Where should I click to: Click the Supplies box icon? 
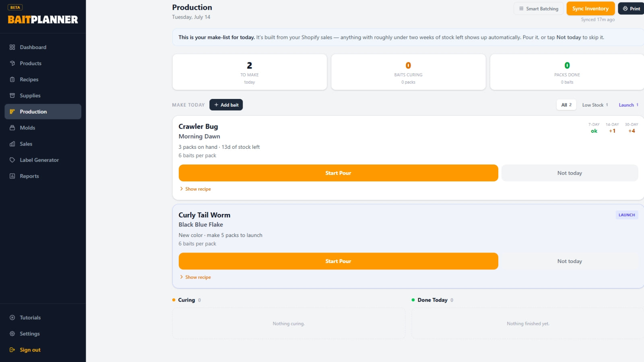click(x=12, y=95)
